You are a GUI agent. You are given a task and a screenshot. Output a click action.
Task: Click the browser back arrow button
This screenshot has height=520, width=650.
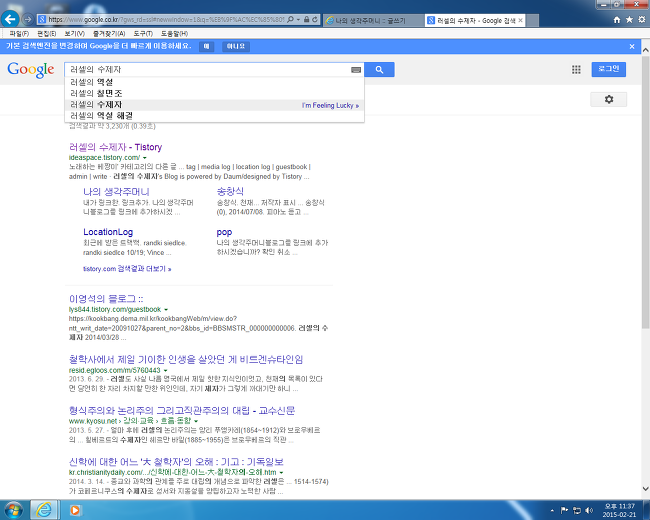coord(10,19)
